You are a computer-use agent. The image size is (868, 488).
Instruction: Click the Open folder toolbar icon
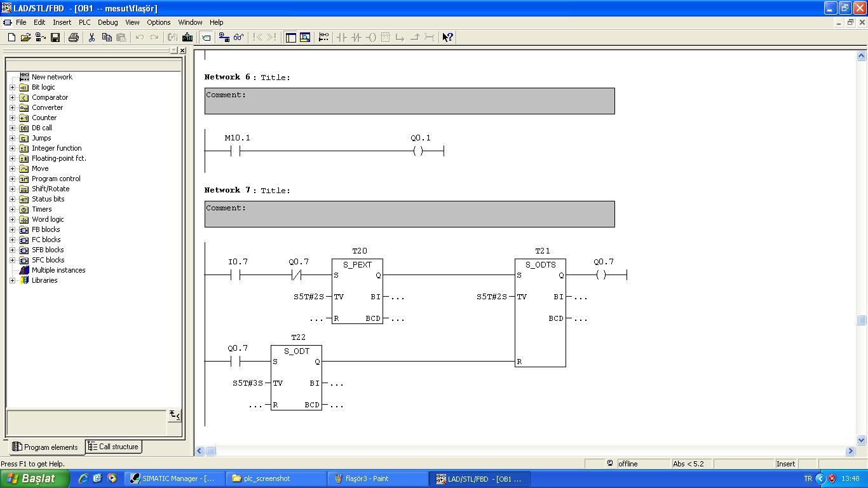[26, 37]
